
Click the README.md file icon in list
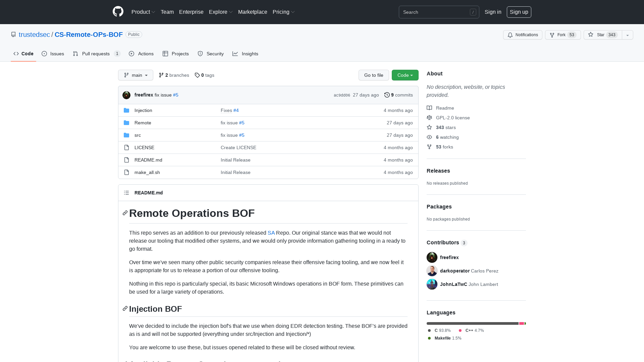(x=126, y=160)
